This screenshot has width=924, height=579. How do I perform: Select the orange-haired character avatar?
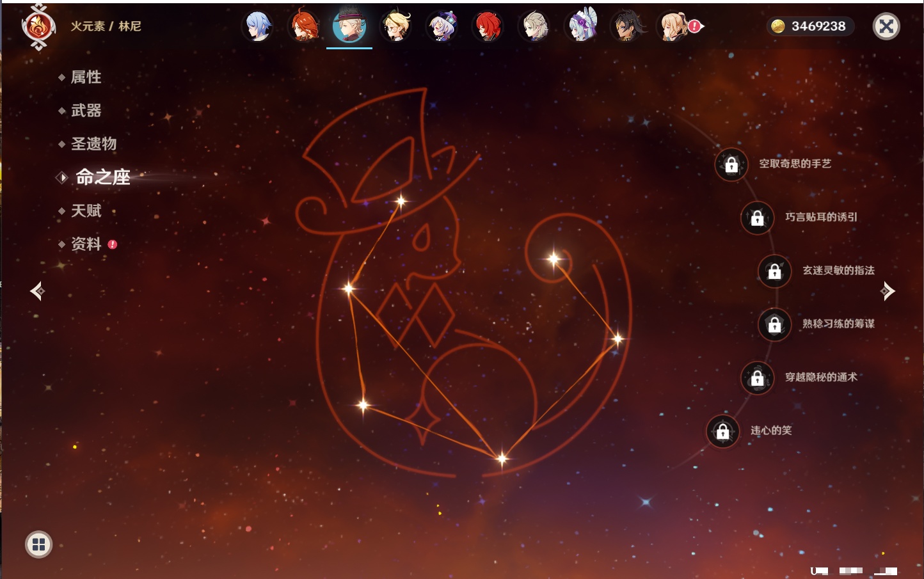pos(303,26)
